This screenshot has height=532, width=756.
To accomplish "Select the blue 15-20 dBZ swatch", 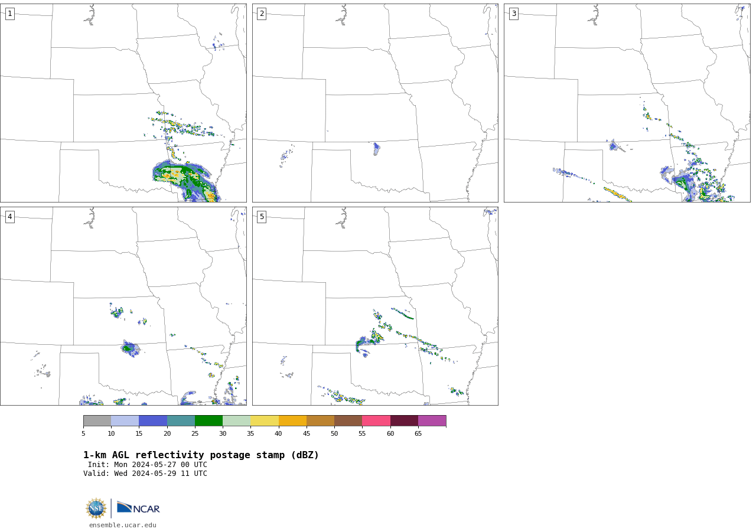I will click(x=153, y=420).
